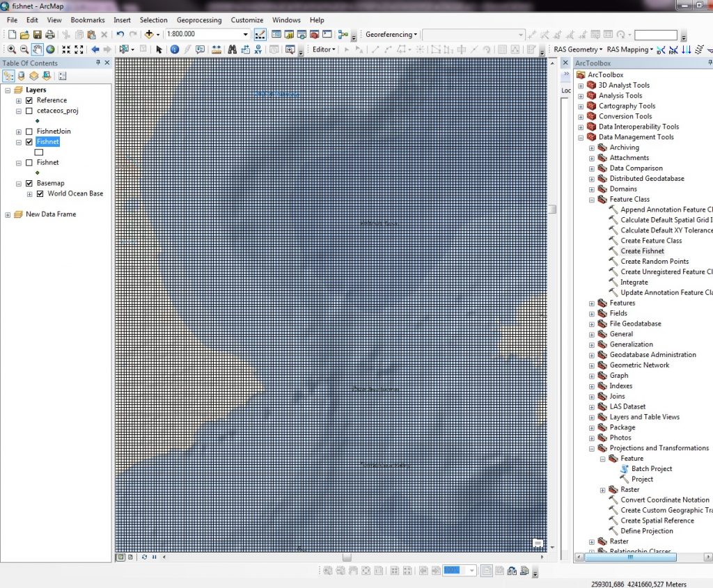Image resolution: width=713 pixels, height=588 pixels.
Task: Select the Zoom In tool
Action: 12,49
